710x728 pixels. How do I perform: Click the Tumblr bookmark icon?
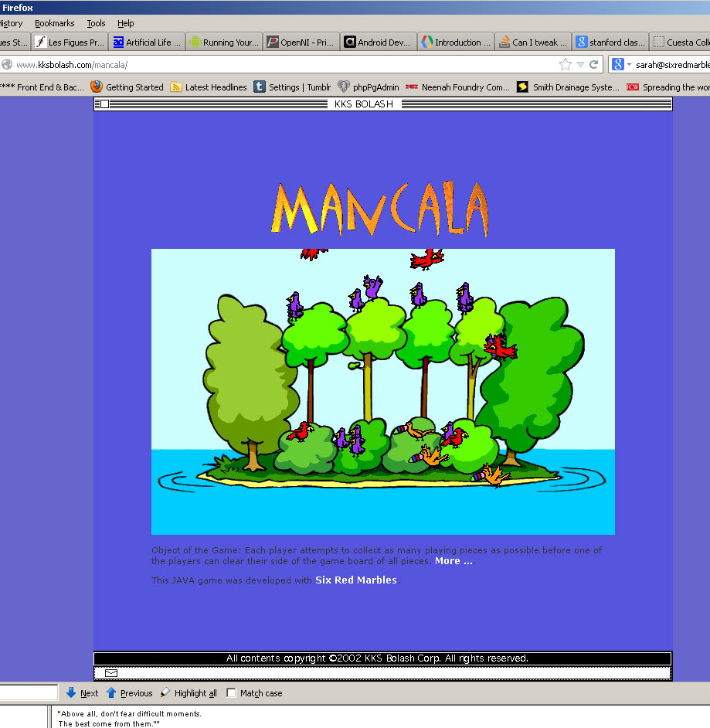point(260,87)
